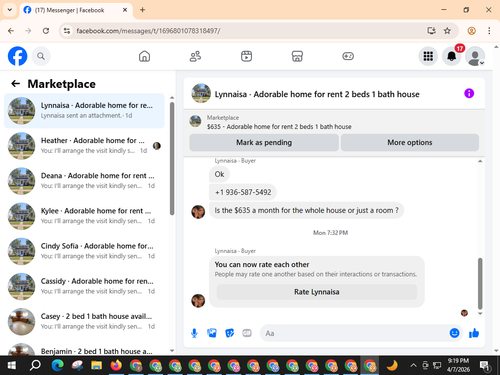Open Chrome profile avatar icon

[x=471, y=31]
